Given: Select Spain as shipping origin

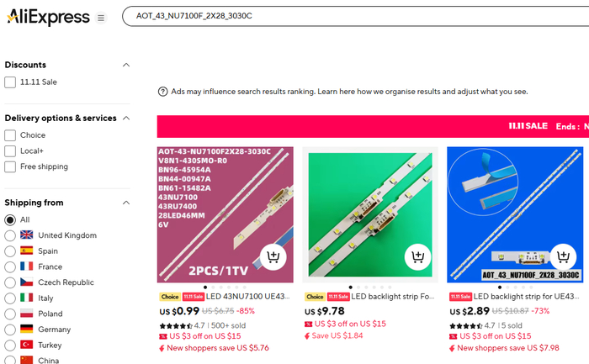Looking at the screenshot, I should [x=10, y=251].
